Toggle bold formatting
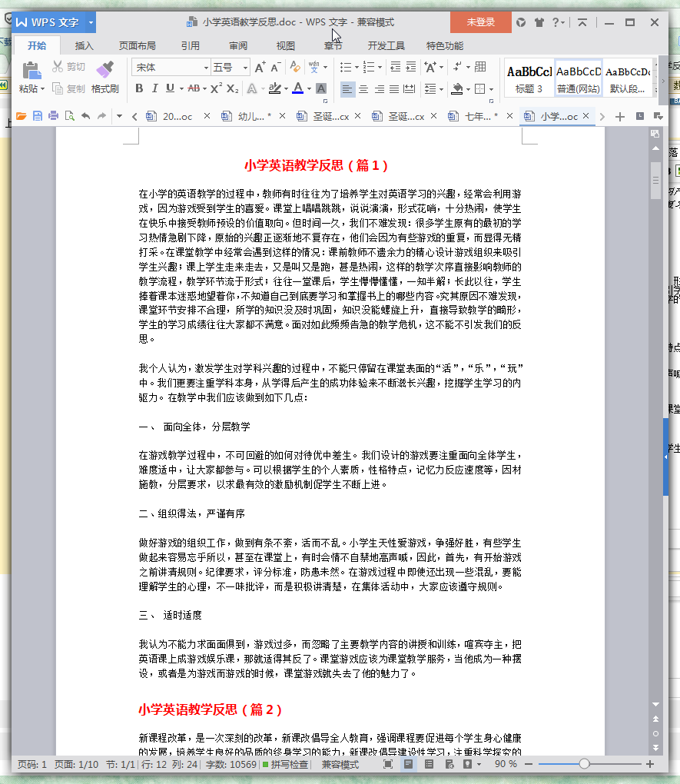This screenshot has width=680, height=784. (x=139, y=88)
